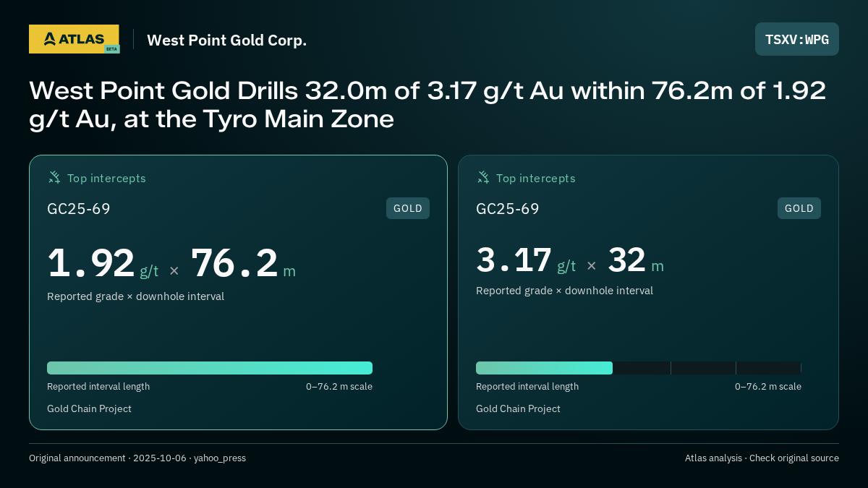Click the BETA tag on the Atlas logo
The image size is (868, 488).
pyautogui.click(x=111, y=49)
